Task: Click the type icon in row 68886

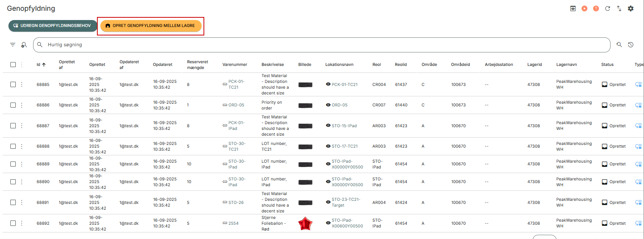Action: click(638, 105)
